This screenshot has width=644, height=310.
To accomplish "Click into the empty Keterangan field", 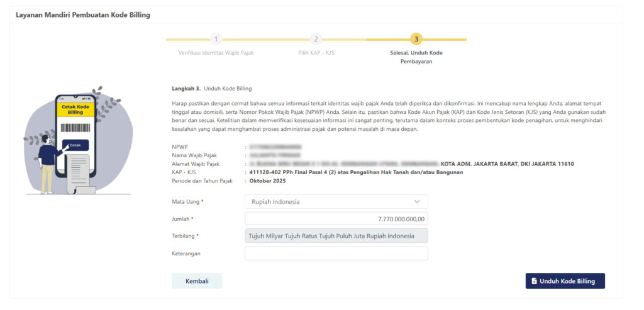I will pyautogui.click(x=336, y=253).
